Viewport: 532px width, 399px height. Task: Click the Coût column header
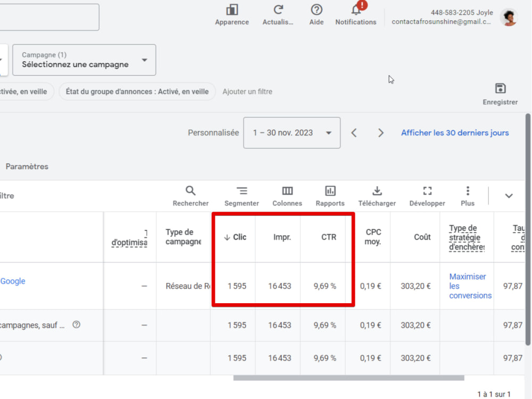pos(422,237)
